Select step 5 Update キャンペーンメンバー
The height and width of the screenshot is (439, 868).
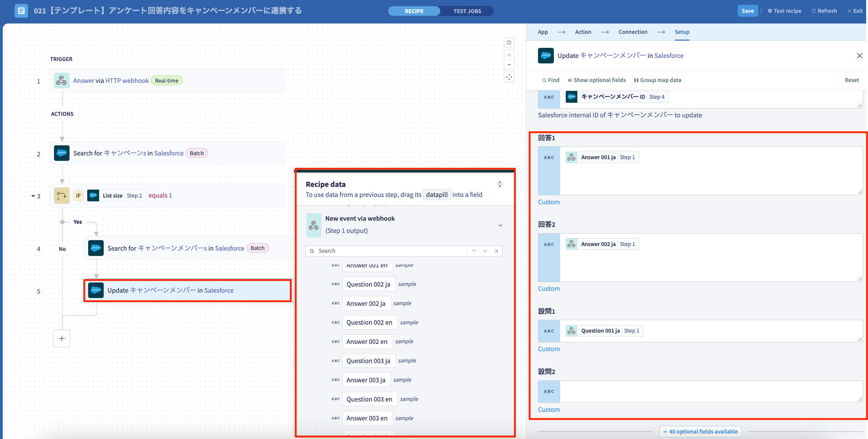click(x=188, y=290)
